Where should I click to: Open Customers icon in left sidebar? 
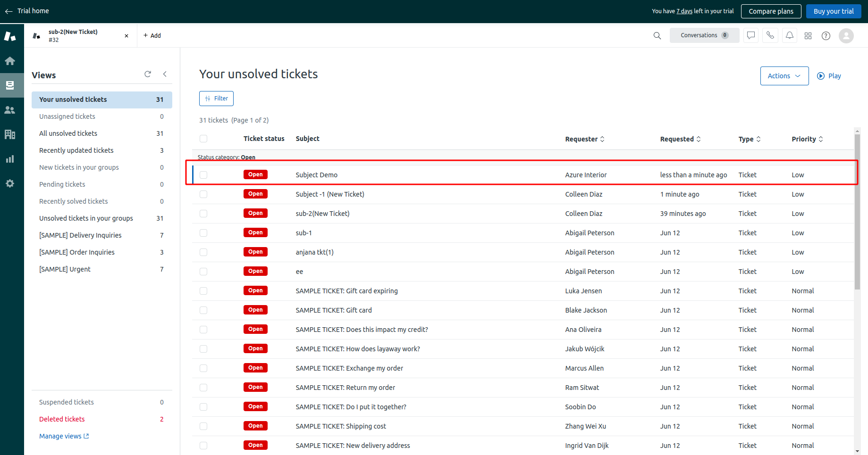(10, 110)
